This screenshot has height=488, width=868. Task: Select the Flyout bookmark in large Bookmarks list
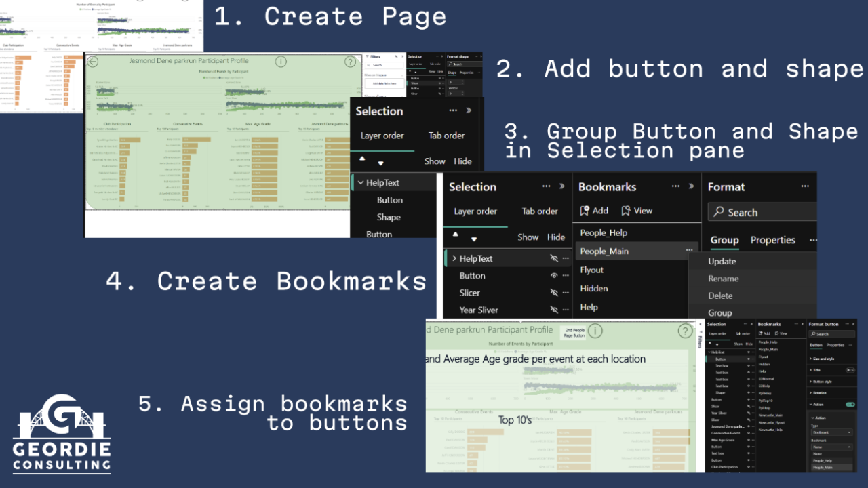click(x=592, y=270)
